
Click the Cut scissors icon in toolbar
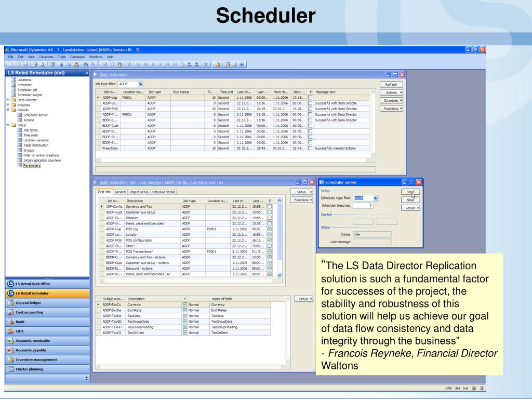(61, 64)
